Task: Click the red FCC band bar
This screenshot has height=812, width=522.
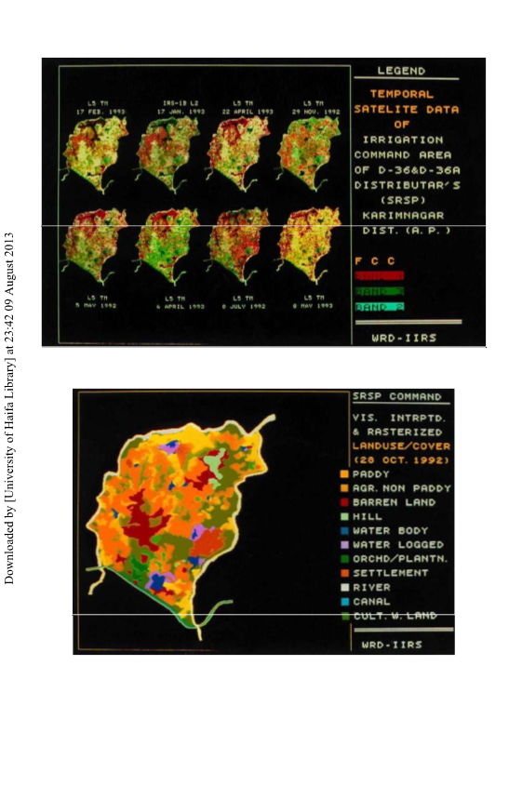Action: [380, 276]
